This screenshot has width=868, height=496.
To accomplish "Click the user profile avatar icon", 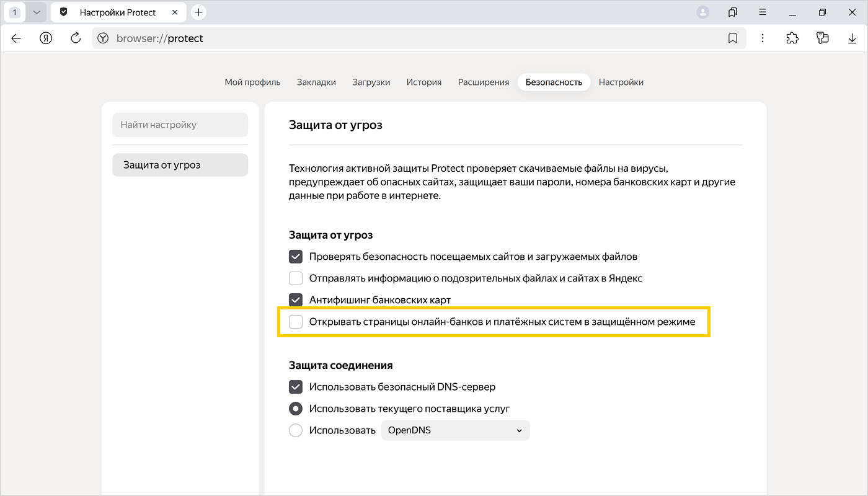I will [x=702, y=12].
